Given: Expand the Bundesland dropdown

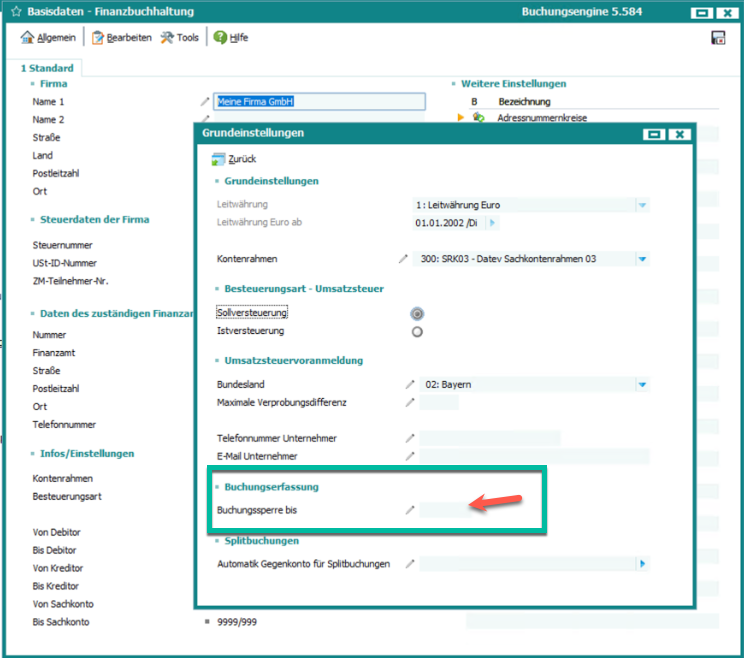Looking at the screenshot, I should pyautogui.click(x=642, y=384).
